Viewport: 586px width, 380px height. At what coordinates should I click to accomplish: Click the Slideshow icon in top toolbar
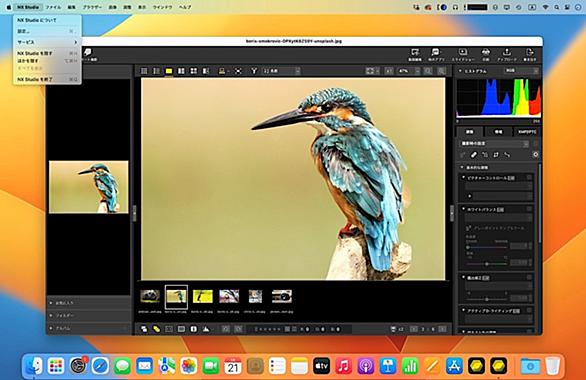click(x=463, y=55)
